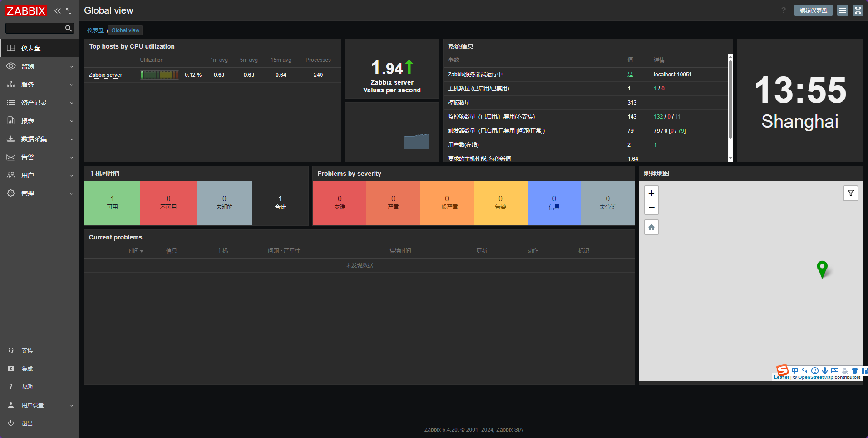Image resolution: width=868 pixels, height=438 pixels.
Task: Click the 用户设置 person icon
Action: [11, 405]
